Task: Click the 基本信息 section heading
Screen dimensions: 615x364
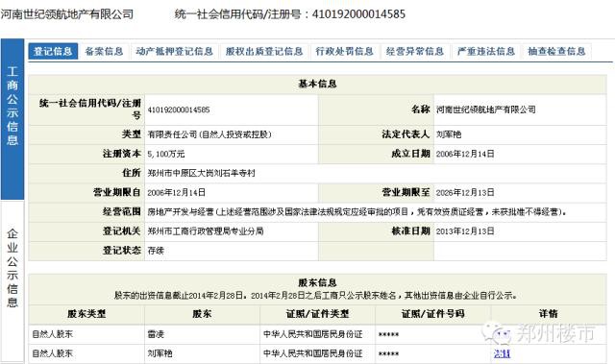Action: 317,84
